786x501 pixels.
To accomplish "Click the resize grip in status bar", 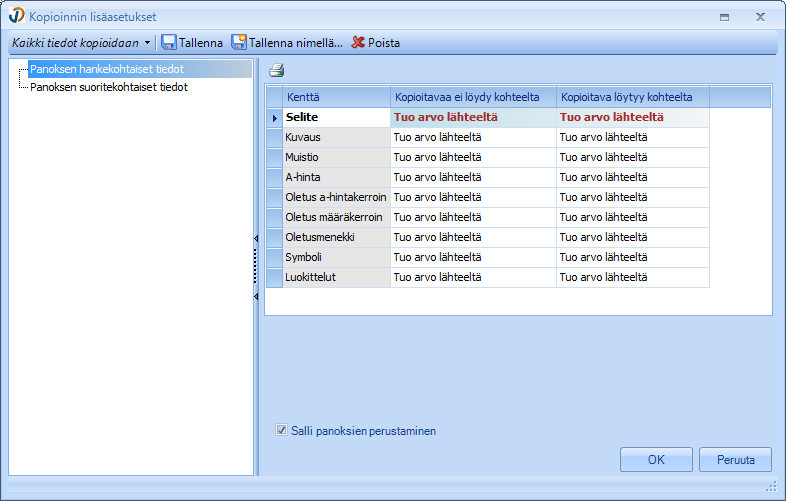I will click(x=771, y=486).
